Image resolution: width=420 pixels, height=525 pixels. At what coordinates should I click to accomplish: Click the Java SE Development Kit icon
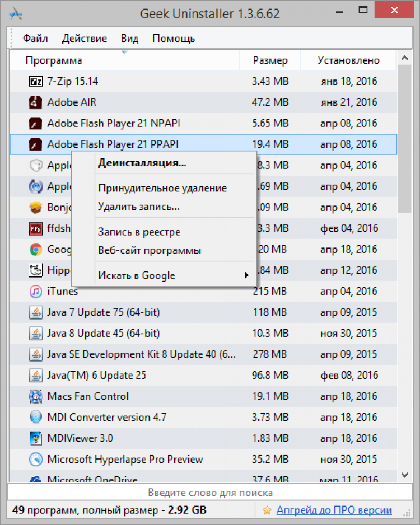[x=35, y=355]
